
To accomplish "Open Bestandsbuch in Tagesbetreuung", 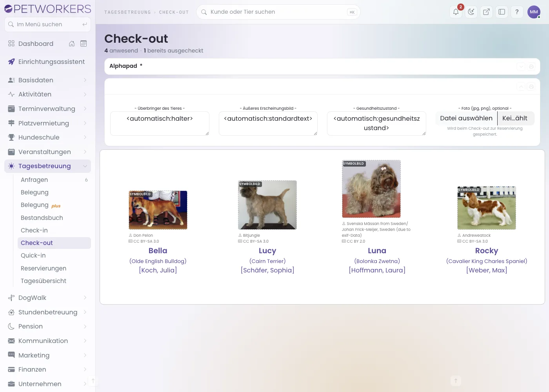I will [x=54, y=218].
